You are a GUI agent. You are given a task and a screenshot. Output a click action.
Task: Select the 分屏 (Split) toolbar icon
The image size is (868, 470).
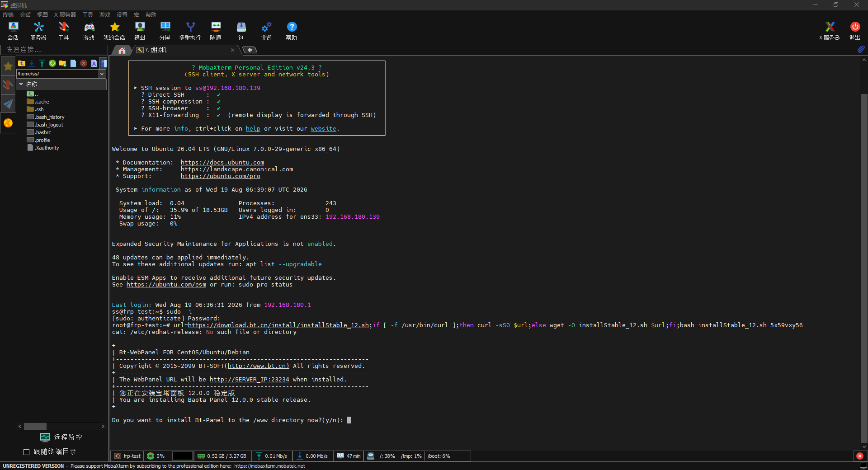point(165,31)
